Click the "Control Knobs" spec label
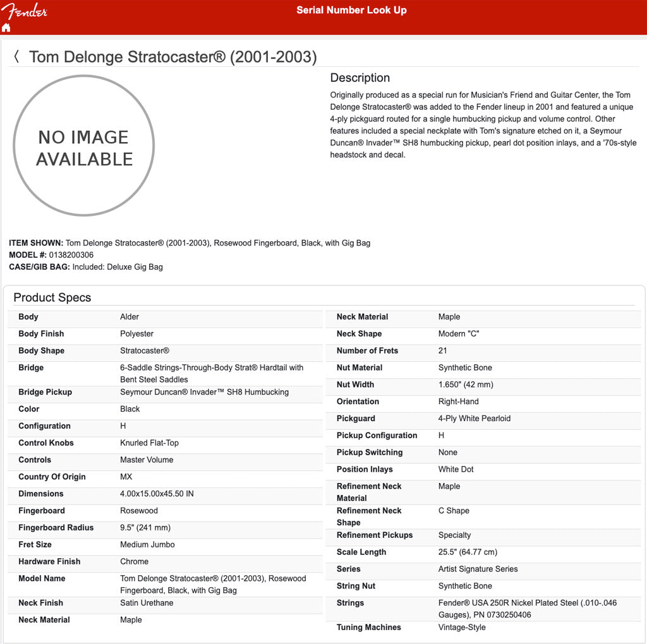This screenshot has height=644, width=647. (x=45, y=443)
